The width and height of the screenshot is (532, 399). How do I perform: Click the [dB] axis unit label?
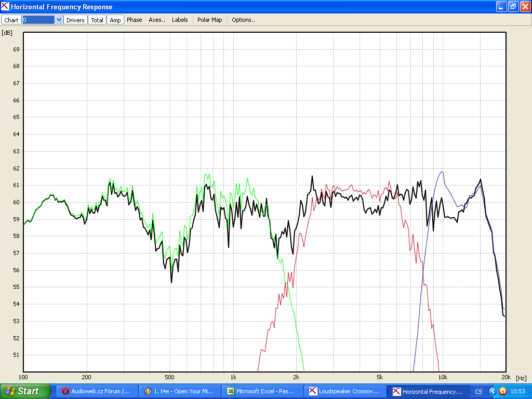(x=7, y=33)
